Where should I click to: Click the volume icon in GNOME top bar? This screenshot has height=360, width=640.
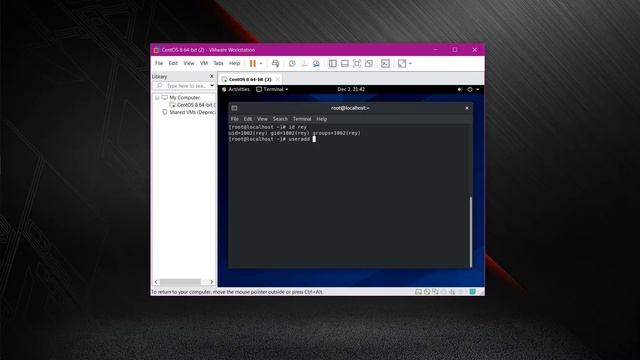(460, 89)
